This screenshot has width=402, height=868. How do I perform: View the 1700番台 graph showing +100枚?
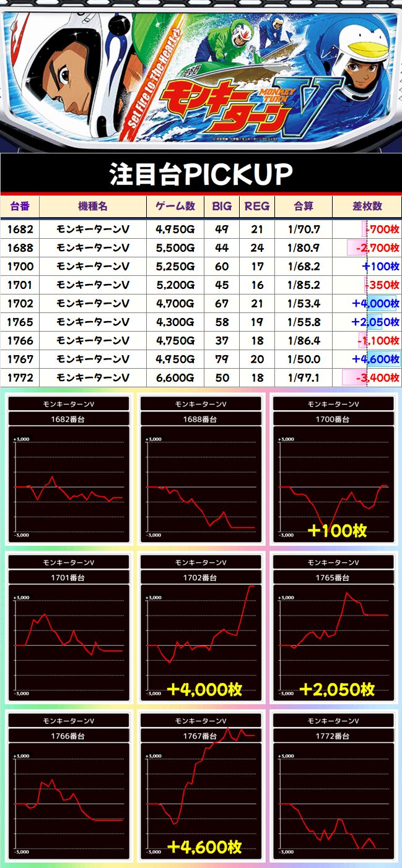(x=333, y=486)
